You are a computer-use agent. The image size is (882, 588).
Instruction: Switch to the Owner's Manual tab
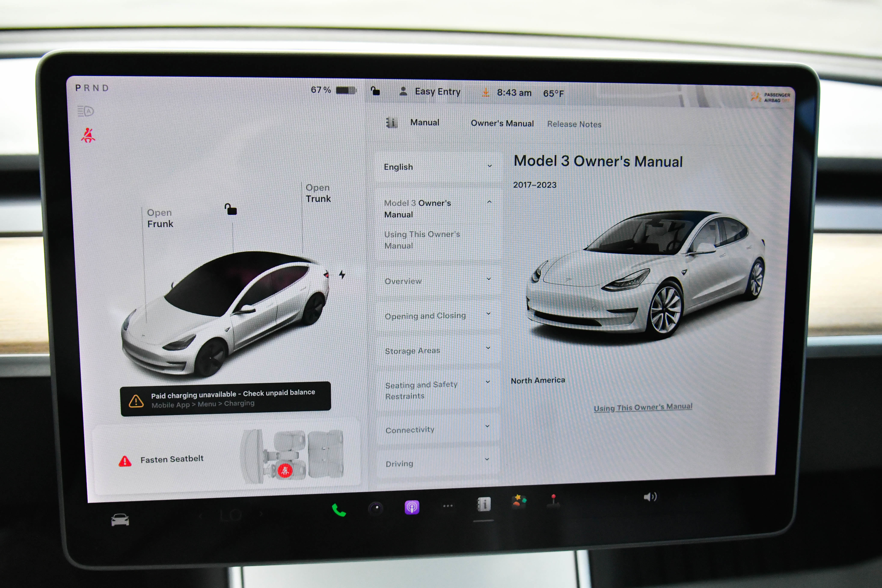click(502, 123)
